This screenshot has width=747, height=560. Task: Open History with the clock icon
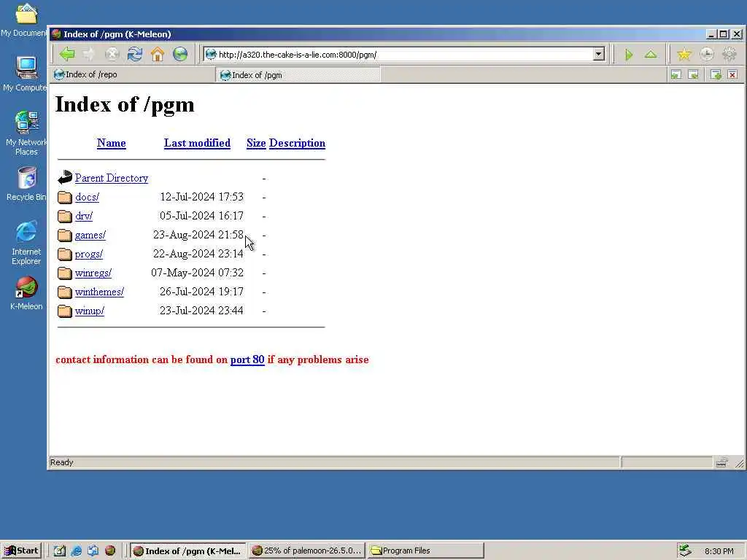tap(707, 55)
